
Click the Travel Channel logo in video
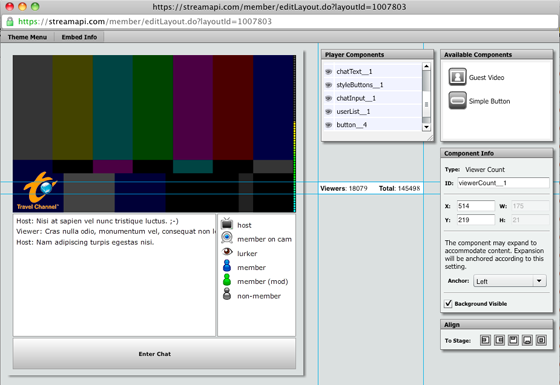[x=38, y=191]
